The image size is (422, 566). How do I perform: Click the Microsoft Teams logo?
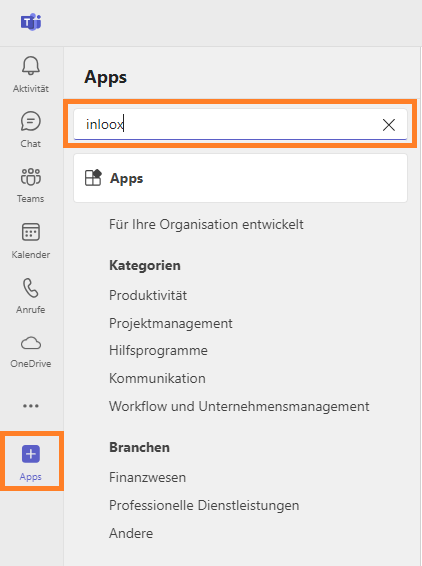[x=31, y=22]
